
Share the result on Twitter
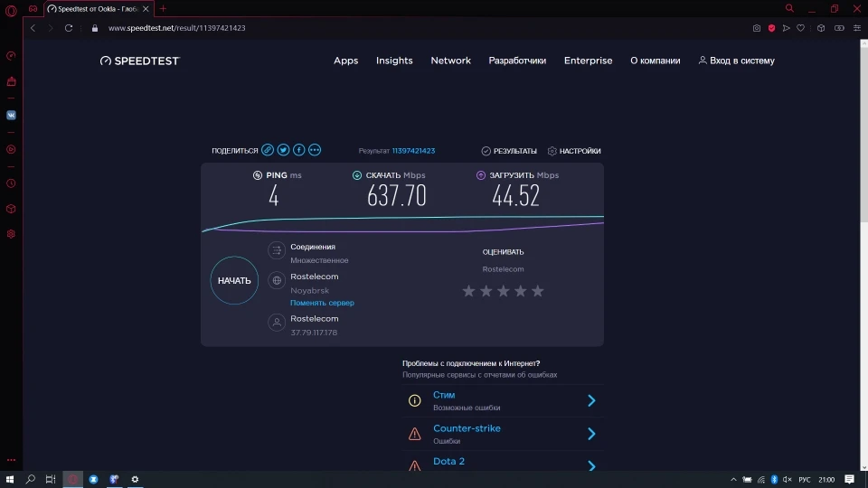tap(283, 150)
